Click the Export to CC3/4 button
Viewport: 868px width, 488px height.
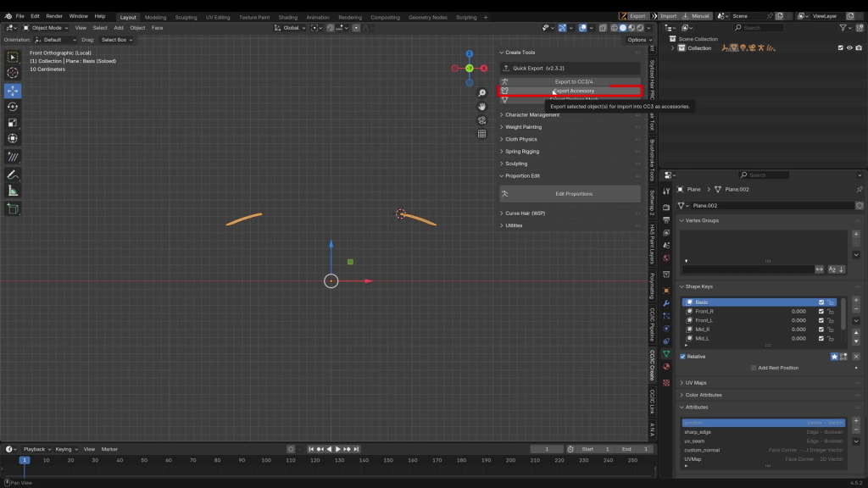point(573,81)
